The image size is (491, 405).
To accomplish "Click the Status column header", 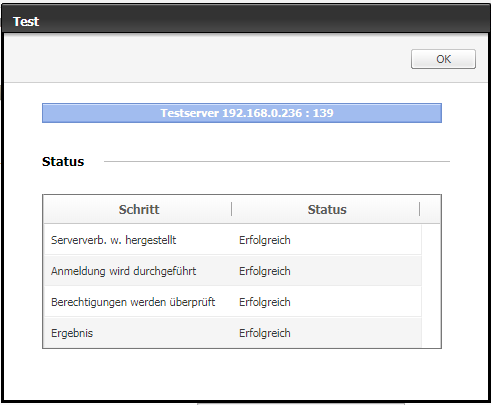I will pyautogui.click(x=326, y=209).
